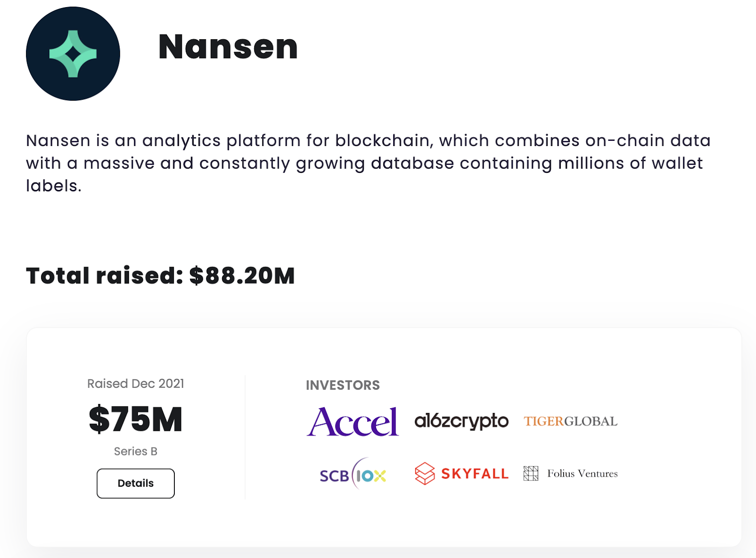756x558 pixels.
Task: Click the SKYFALL red wordmark
Action: tap(474, 474)
